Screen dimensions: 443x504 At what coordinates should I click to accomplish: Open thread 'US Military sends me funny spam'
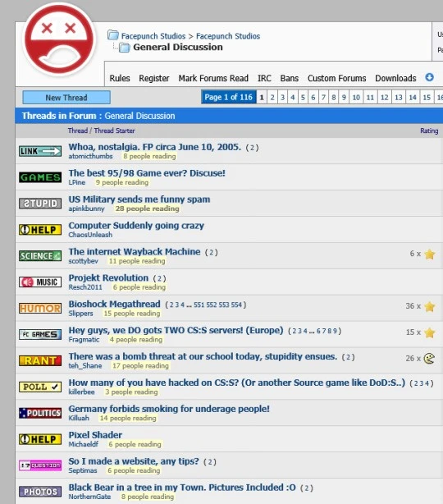click(x=139, y=199)
